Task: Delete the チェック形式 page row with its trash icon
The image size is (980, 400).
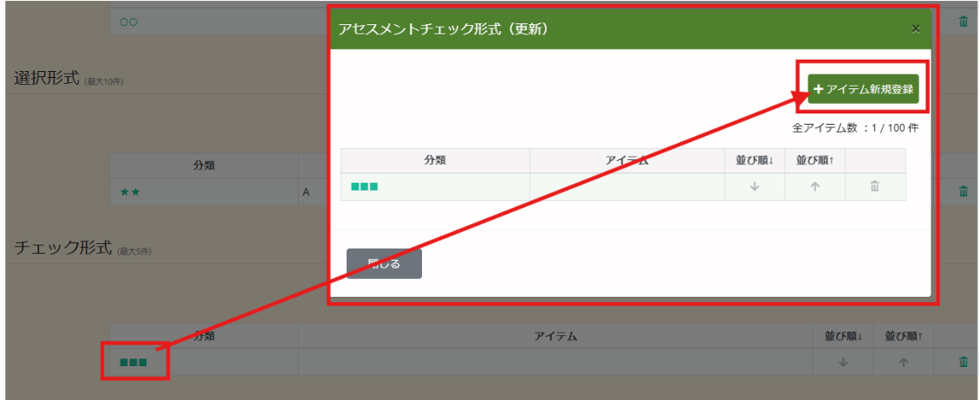Action: (x=964, y=363)
